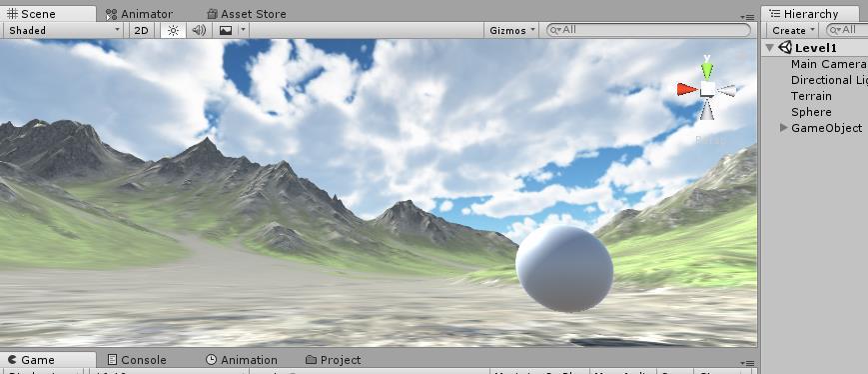Image resolution: width=868 pixels, height=374 pixels.
Task: Click the center cube of orientation gizmo
Action: (707, 89)
